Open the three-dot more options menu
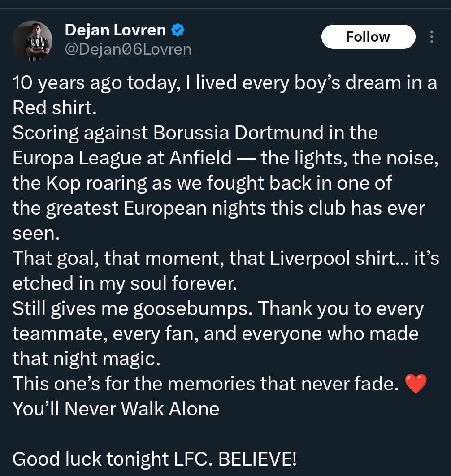The width and height of the screenshot is (451, 476). (x=431, y=37)
